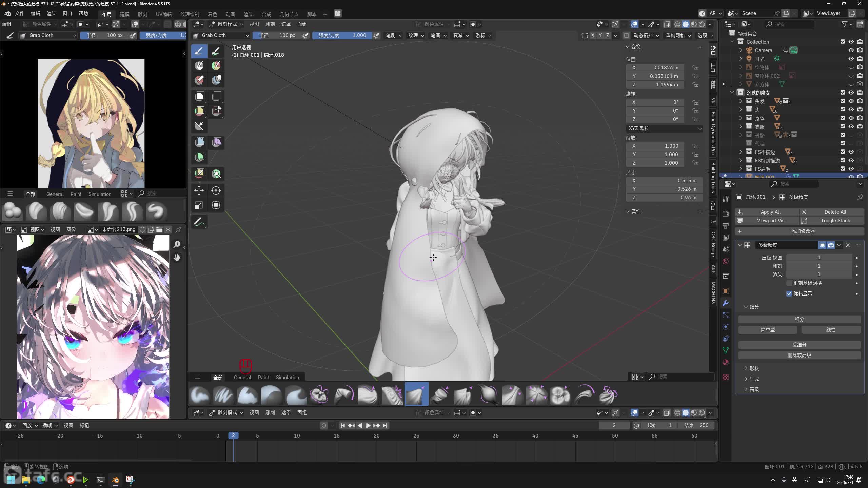This screenshot has width=868, height=488.
Task: Click the Scale tool icon
Action: click(x=199, y=205)
